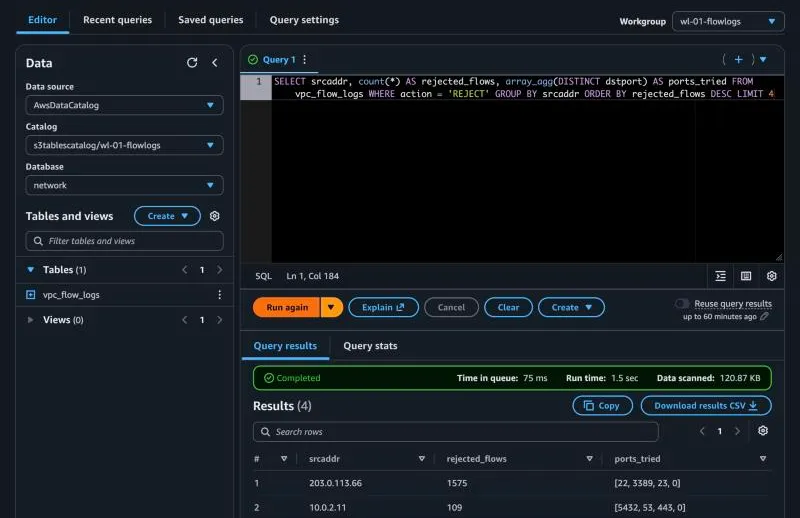Open editor preferences gear
Image resolution: width=800 pixels, height=518 pixels.
pyautogui.click(x=771, y=276)
